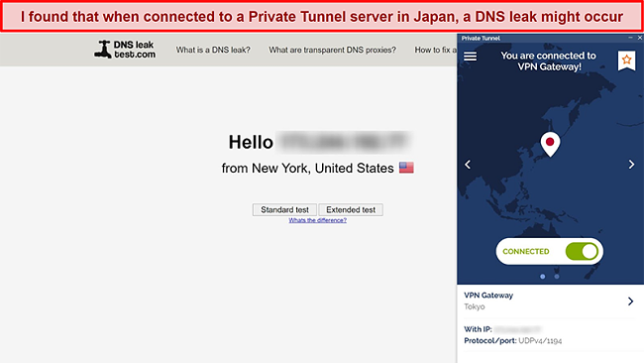Open the 'How to fix a' leak menu item
The width and height of the screenshot is (644, 363).
[435, 50]
